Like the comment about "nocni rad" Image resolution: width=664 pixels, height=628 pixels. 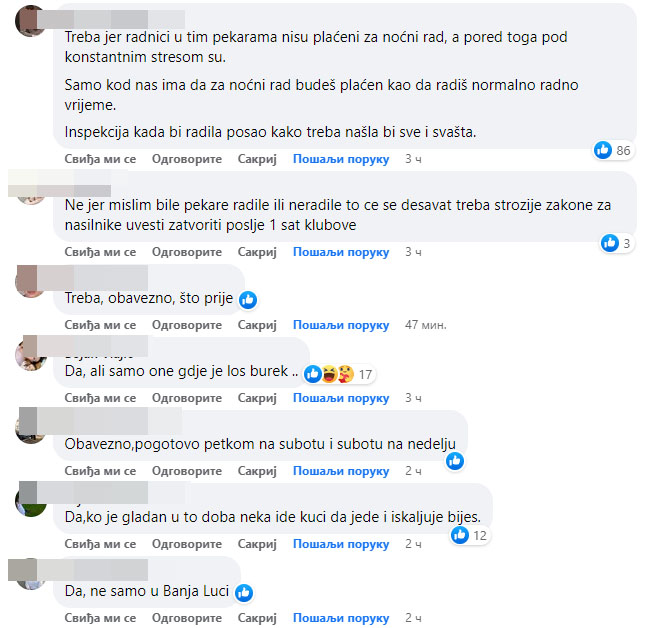[x=100, y=159]
